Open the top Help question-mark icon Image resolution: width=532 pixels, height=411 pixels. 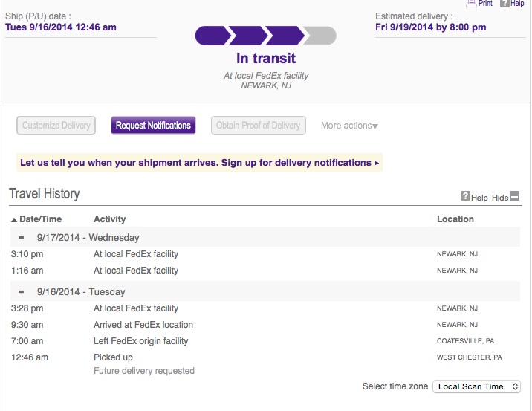(505, 4)
